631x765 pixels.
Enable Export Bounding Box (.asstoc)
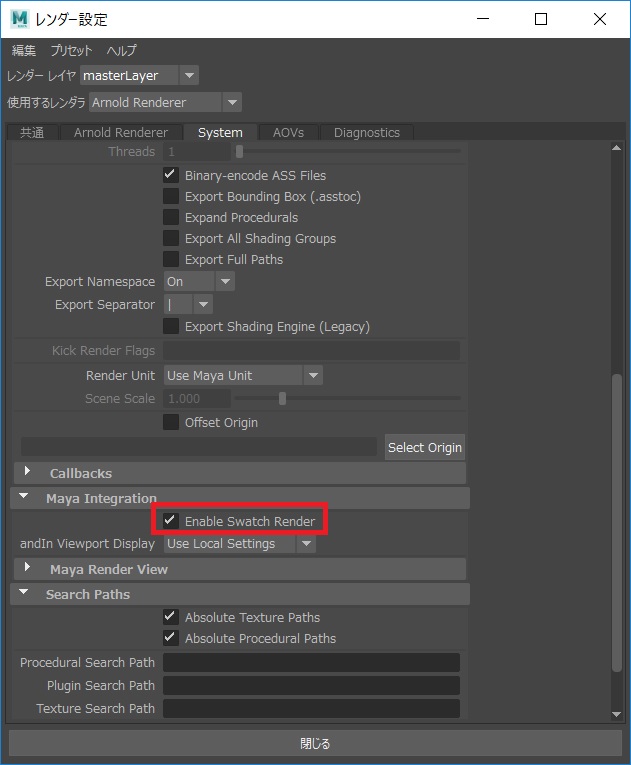171,196
